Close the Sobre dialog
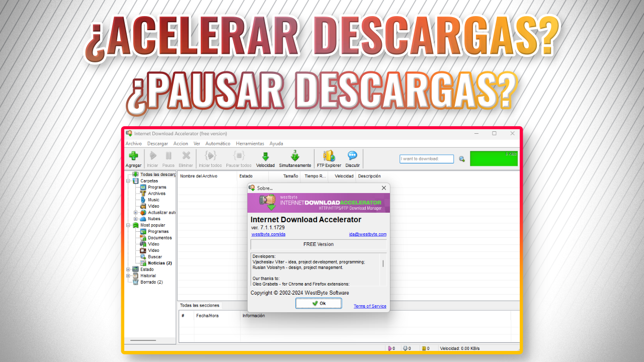 (384, 188)
